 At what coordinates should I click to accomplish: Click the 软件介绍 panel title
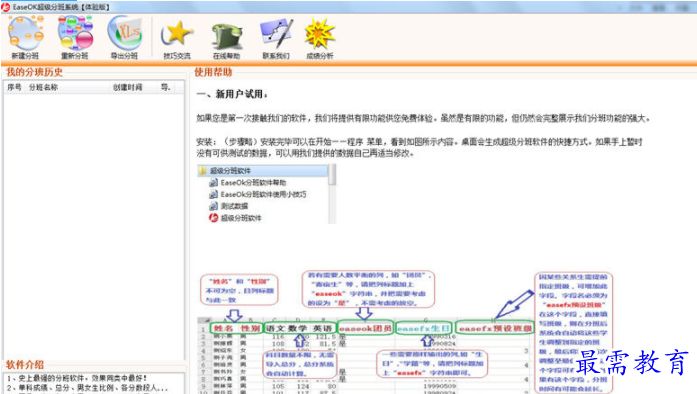click(25, 365)
